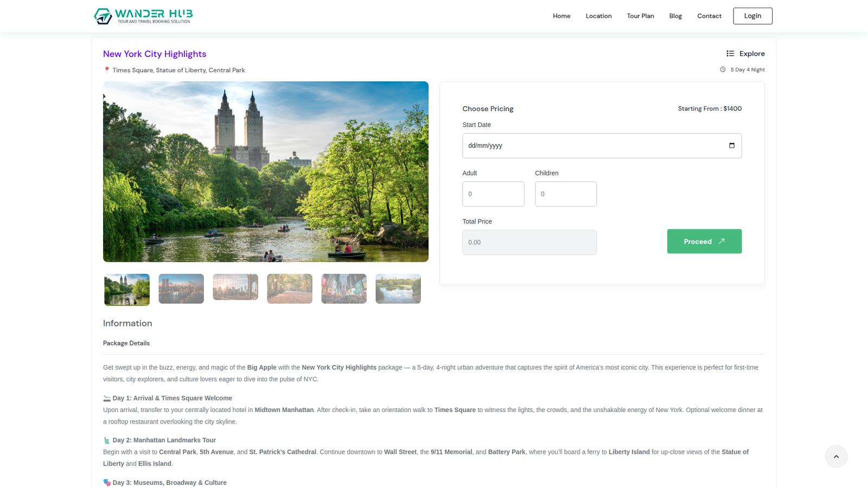Viewport: 868px width, 488px height.
Task: Click the clock icon beside duration
Action: coord(723,69)
